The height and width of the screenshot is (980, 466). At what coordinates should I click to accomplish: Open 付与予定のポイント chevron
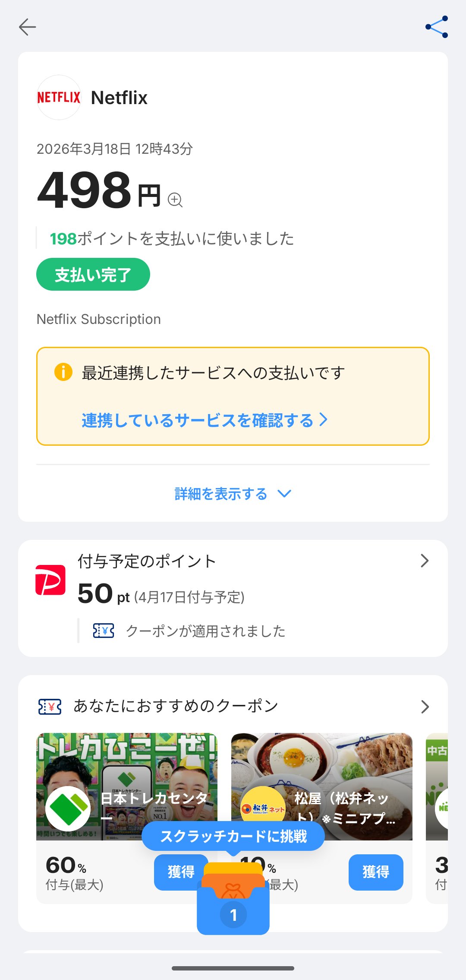click(x=425, y=561)
